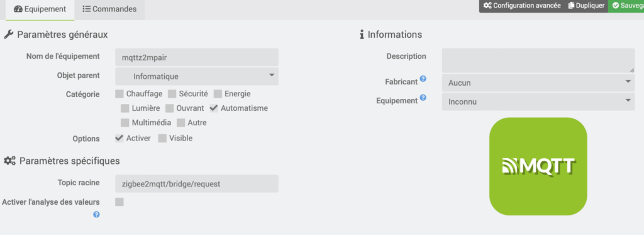
Task: Select the Equipement tab
Action: click(40, 9)
